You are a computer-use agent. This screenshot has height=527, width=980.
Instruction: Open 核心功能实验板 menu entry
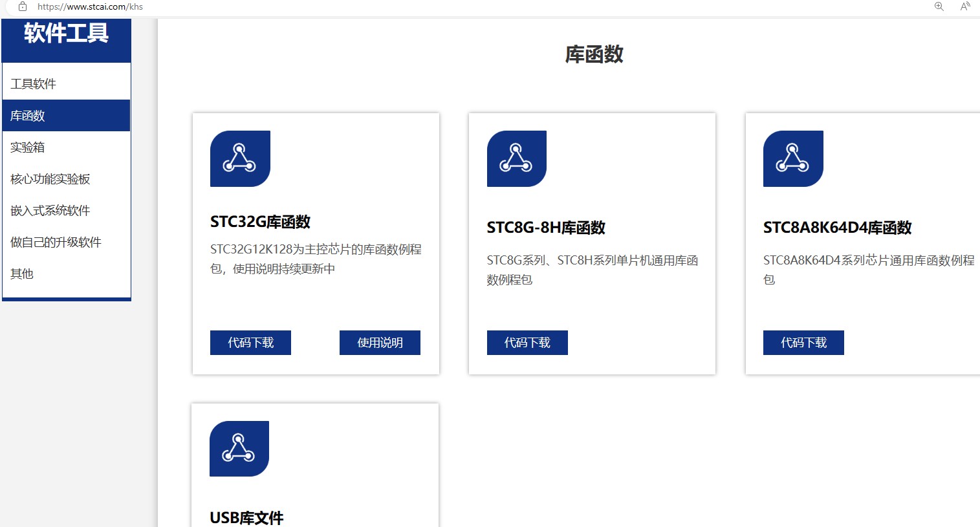(67, 179)
